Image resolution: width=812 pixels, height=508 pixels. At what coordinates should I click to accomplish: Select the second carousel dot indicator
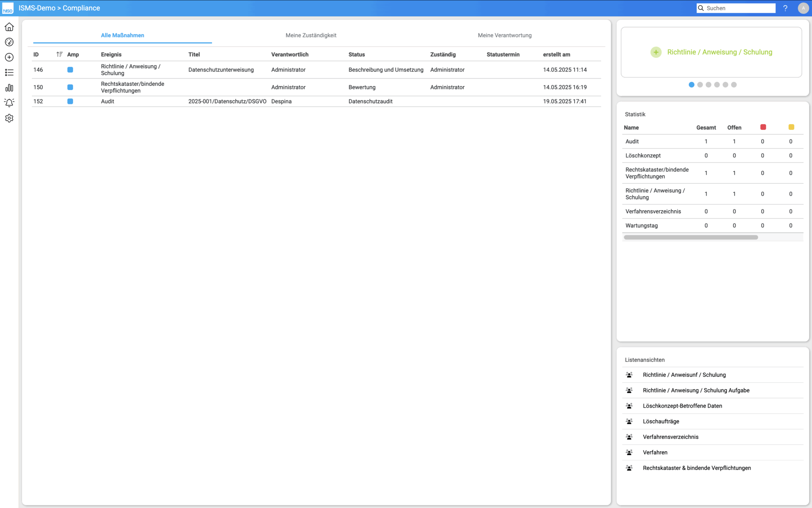(x=700, y=85)
